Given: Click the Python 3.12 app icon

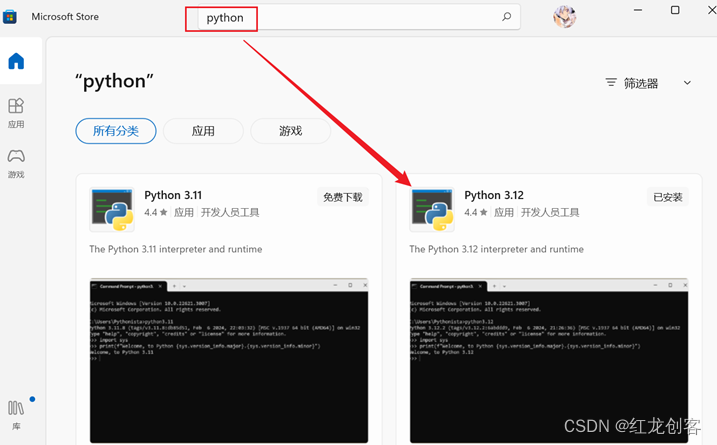Looking at the screenshot, I should coord(432,209).
